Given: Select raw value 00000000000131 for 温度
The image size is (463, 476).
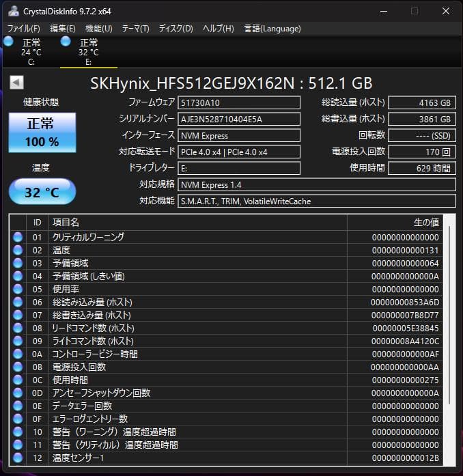Looking at the screenshot, I should click(406, 251).
